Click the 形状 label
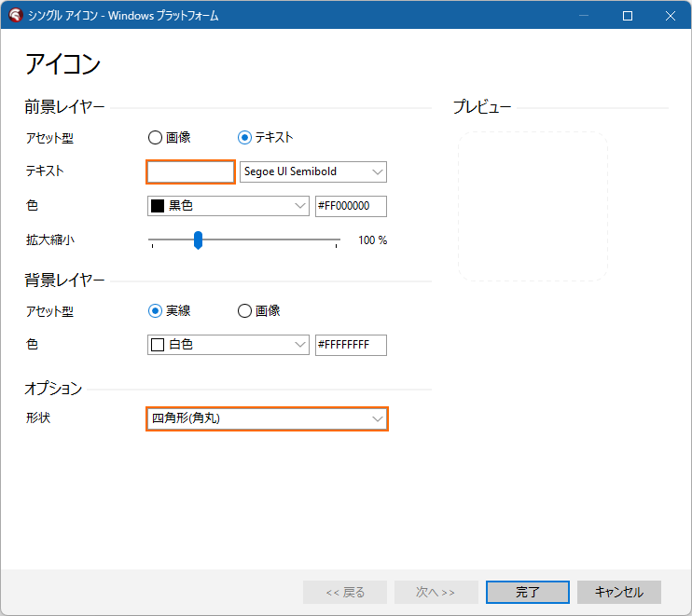The width and height of the screenshot is (692, 616). pos(38,418)
